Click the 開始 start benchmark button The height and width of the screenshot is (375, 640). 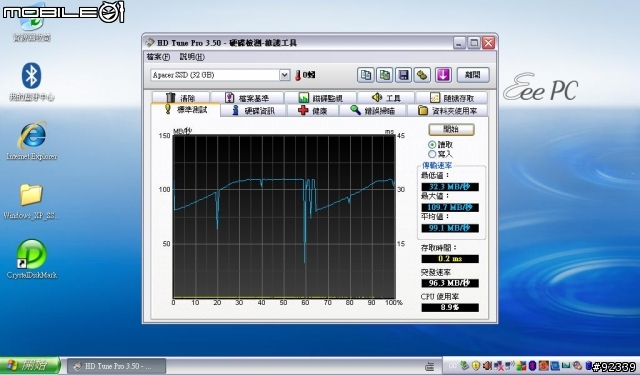click(451, 130)
